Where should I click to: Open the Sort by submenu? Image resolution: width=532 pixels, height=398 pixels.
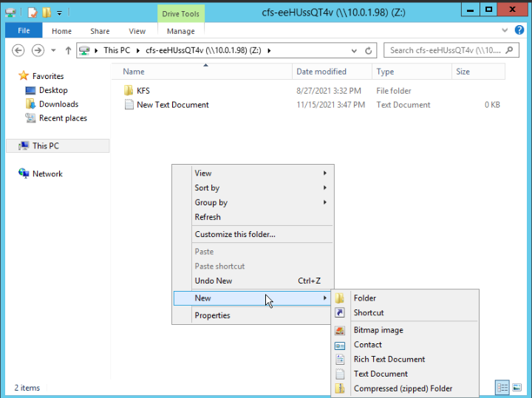point(253,188)
